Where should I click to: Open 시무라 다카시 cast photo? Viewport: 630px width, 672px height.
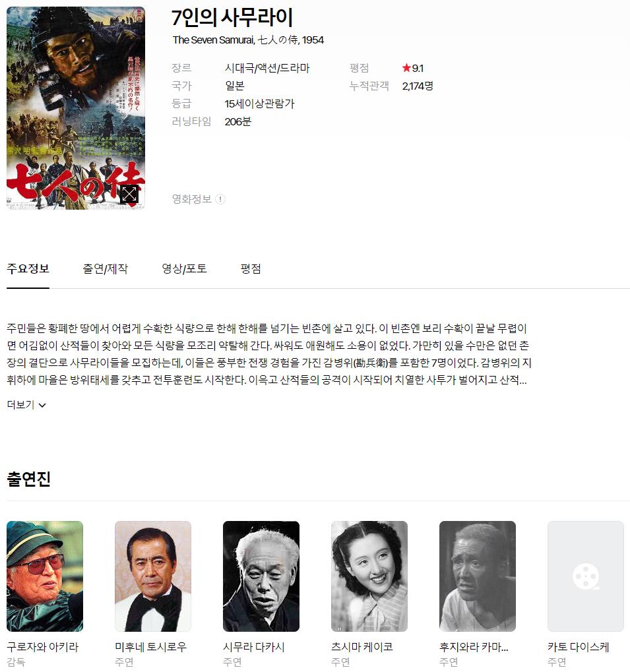[x=261, y=576]
